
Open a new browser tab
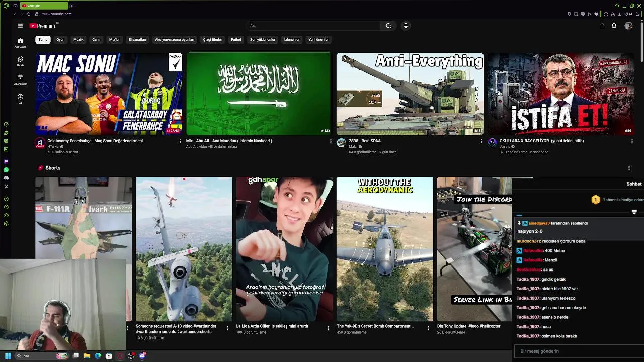(x=71, y=6)
